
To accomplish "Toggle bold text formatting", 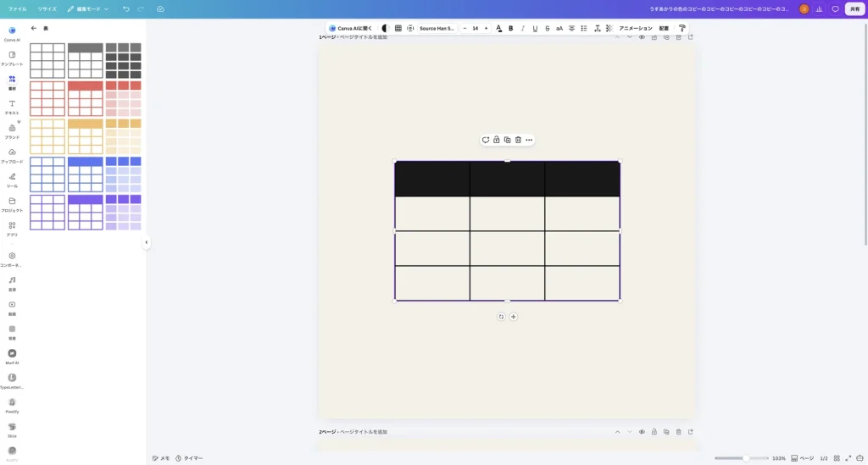I will point(511,28).
